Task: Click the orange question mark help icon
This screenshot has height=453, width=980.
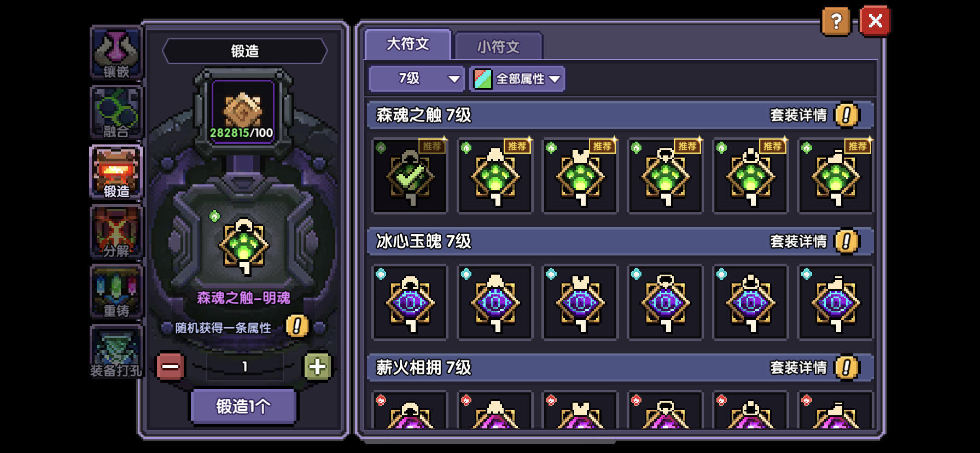Action: coord(836,22)
